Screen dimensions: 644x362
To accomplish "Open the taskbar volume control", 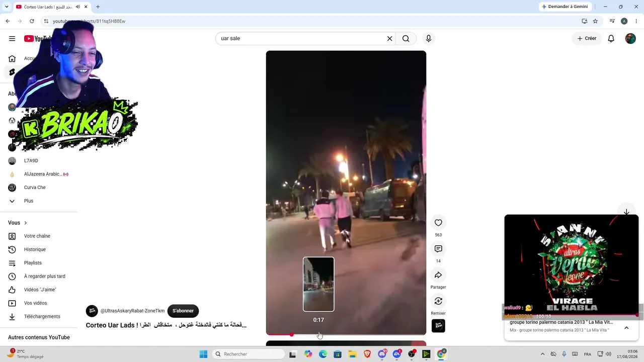I will 608,354.
